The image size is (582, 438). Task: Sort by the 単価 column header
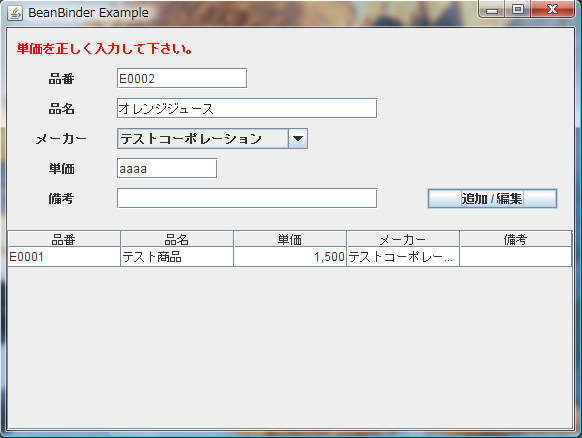[x=290, y=239]
